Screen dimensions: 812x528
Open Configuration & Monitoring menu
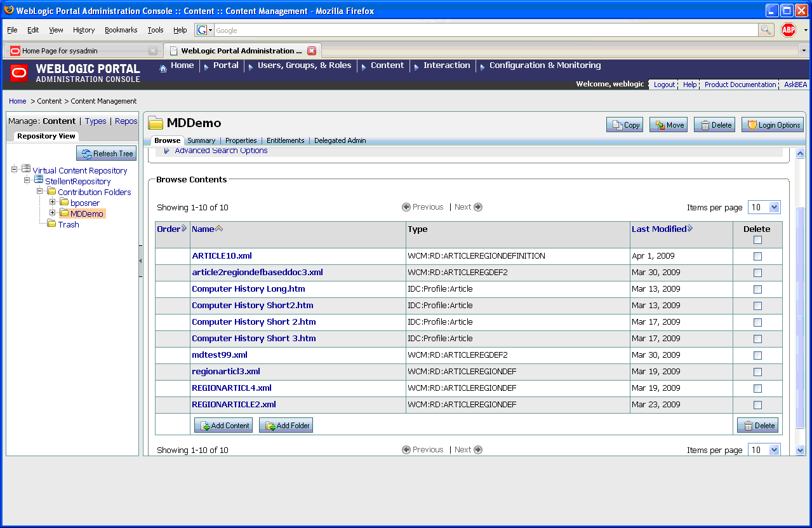(545, 65)
